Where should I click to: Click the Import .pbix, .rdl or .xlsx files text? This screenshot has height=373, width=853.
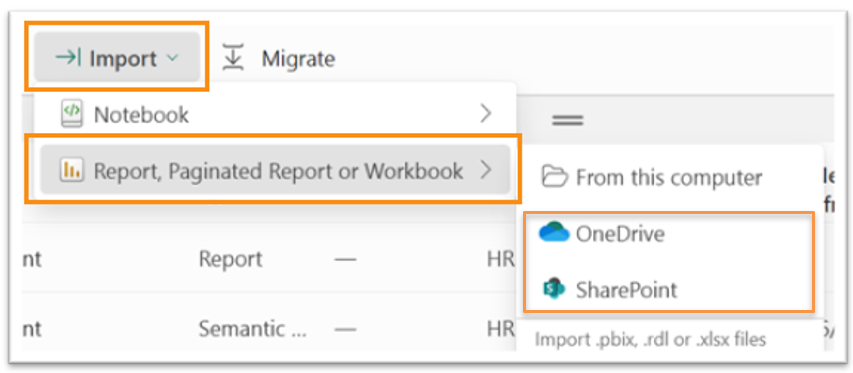click(x=651, y=340)
